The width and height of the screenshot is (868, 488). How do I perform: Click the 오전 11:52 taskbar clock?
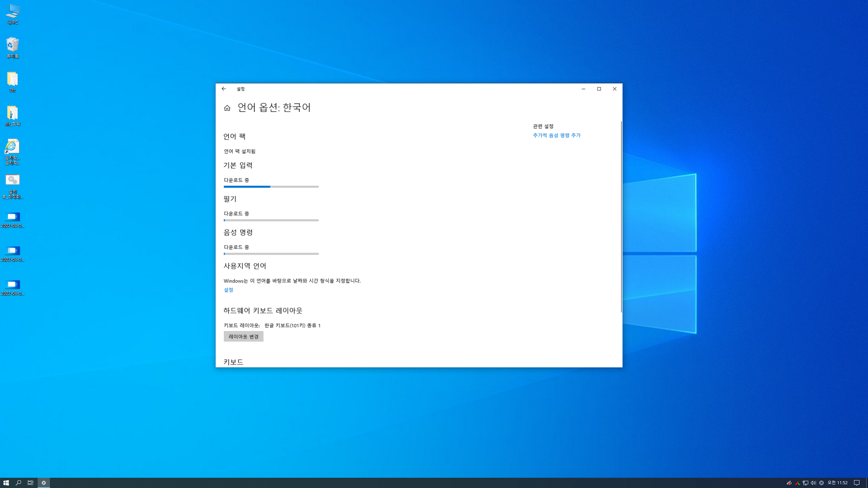(x=837, y=483)
